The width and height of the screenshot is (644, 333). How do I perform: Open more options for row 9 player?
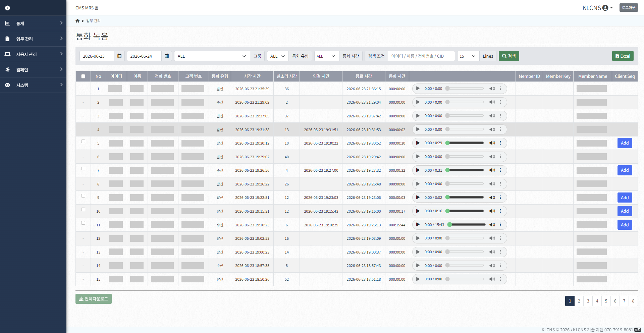tap(500, 197)
